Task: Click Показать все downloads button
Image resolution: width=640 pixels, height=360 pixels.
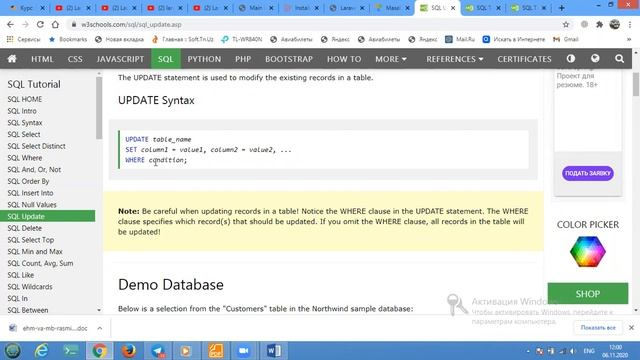Action: pyautogui.click(x=598, y=327)
